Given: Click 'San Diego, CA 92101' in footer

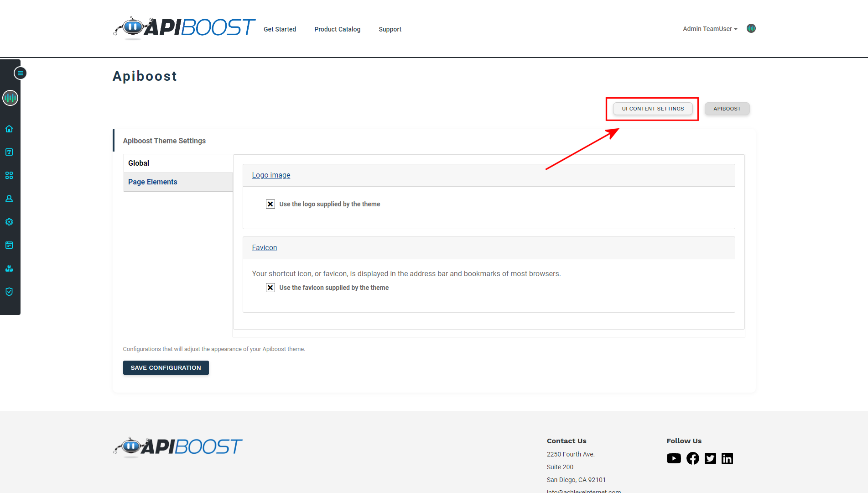Looking at the screenshot, I should click(x=576, y=480).
